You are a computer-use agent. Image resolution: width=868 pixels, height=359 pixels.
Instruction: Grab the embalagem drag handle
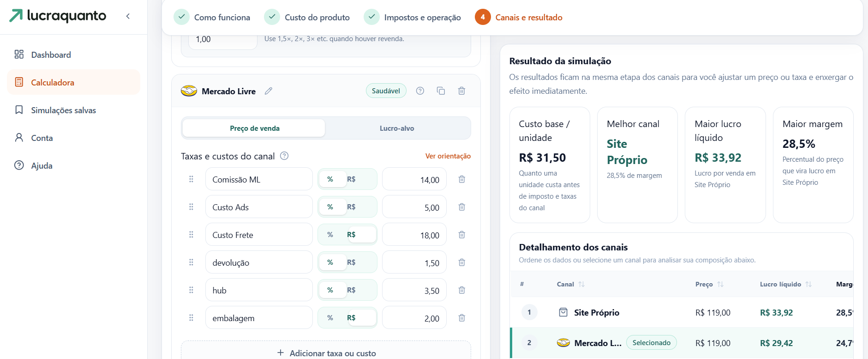(191, 317)
